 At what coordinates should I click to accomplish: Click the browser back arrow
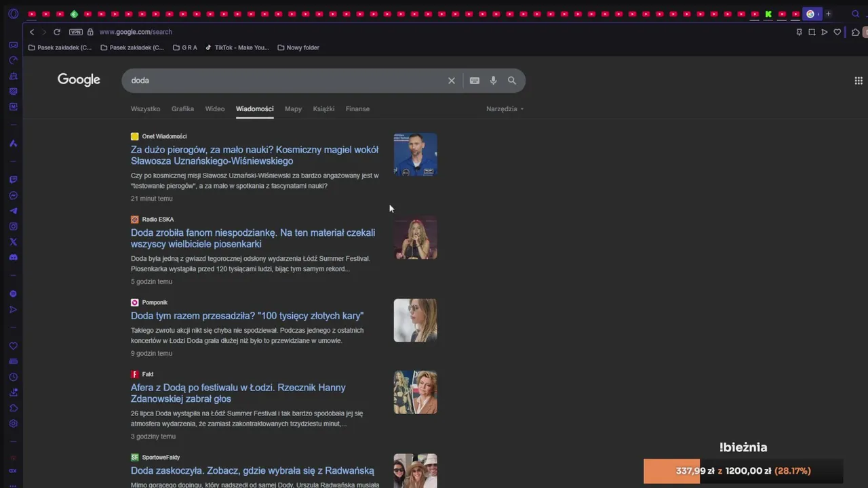pos(32,32)
